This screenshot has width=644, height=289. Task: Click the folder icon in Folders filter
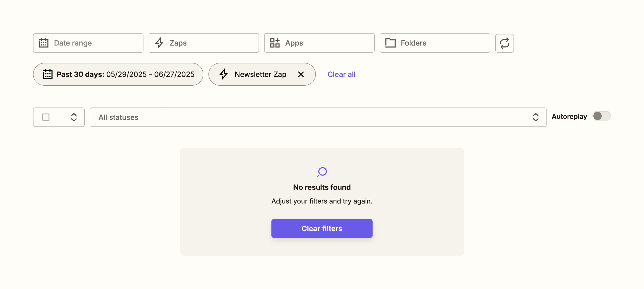click(x=390, y=43)
